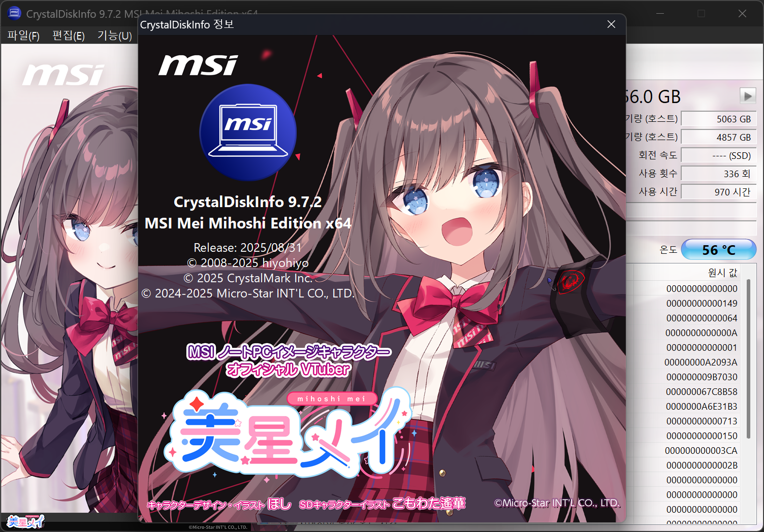The image size is (764, 532).
Task: Click the white MSI logo in the dialog
Action: pyautogui.click(x=198, y=65)
